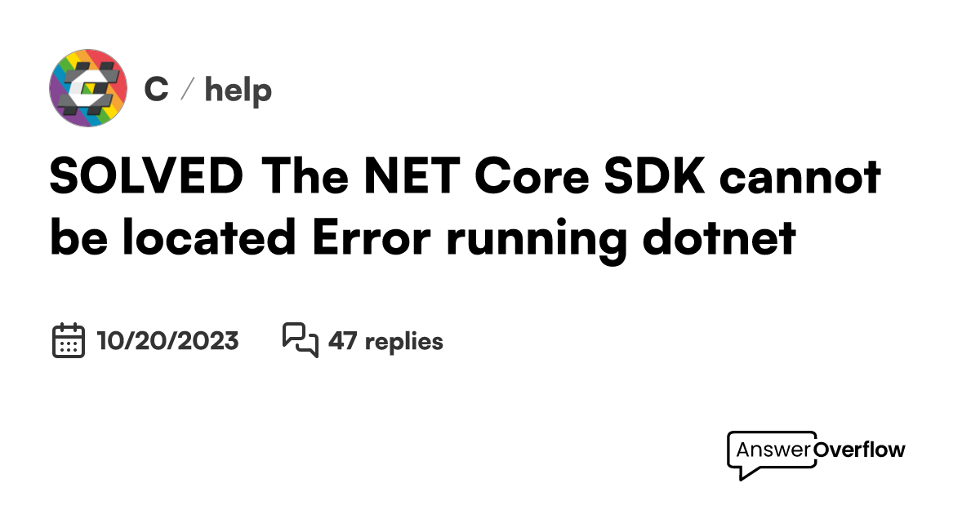The image size is (980, 514).
Task: Click the slash separator before help
Action: click(x=186, y=90)
